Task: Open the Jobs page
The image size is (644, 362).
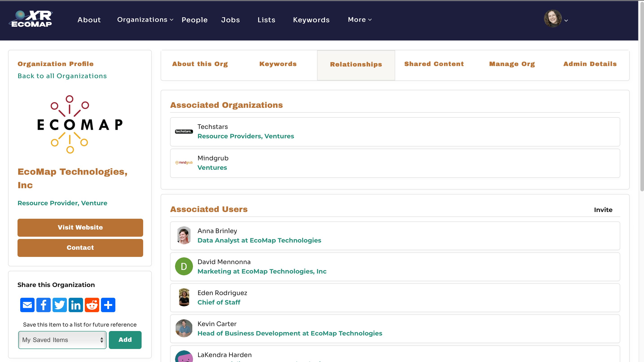Action: [x=230, y=20]
